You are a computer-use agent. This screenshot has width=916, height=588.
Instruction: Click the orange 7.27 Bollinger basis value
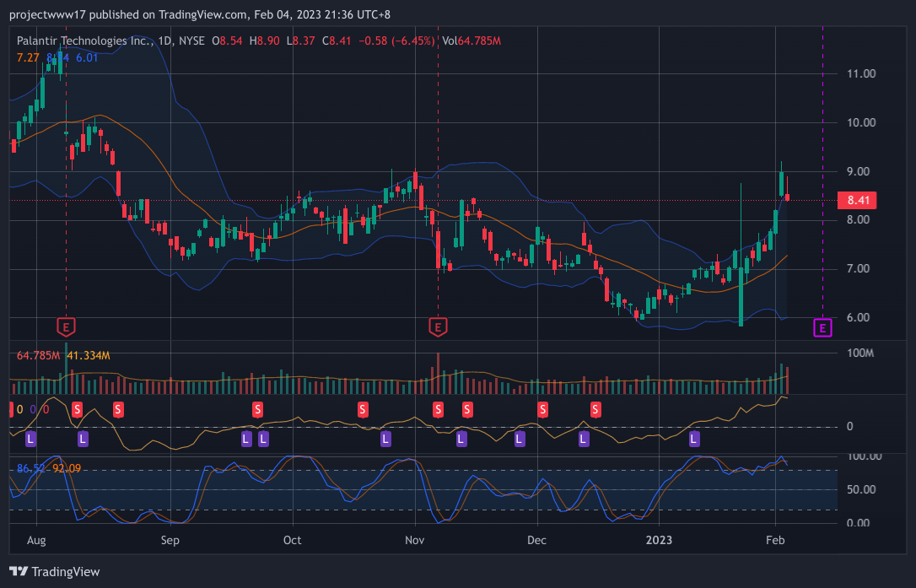click(x=28, y=57)
